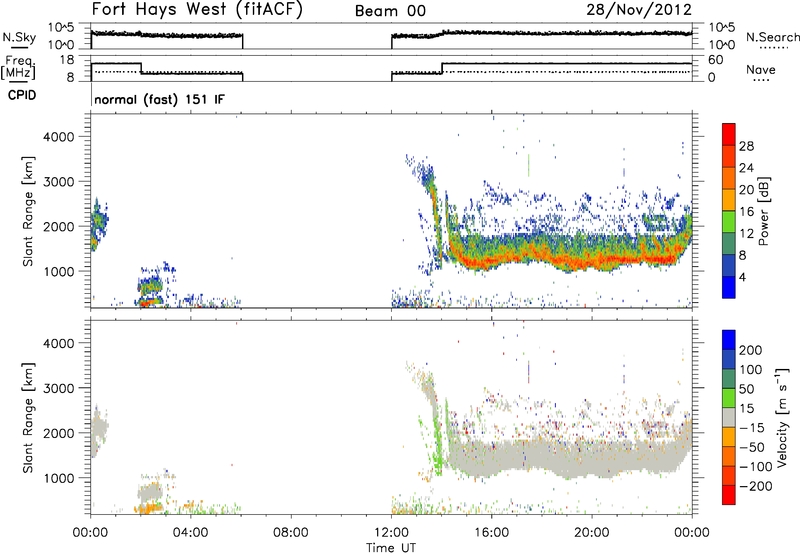Screen dimensions: 800x554
Task: Click the '08:00' time axis tick label
Action: [291, 533]
